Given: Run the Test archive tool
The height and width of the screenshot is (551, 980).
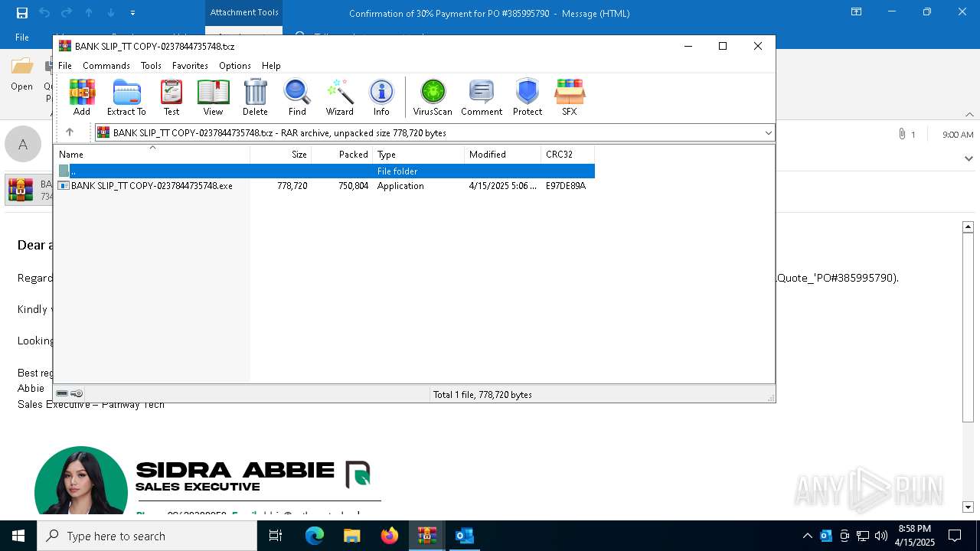Looking at the screenshot, I should point(171,97).
